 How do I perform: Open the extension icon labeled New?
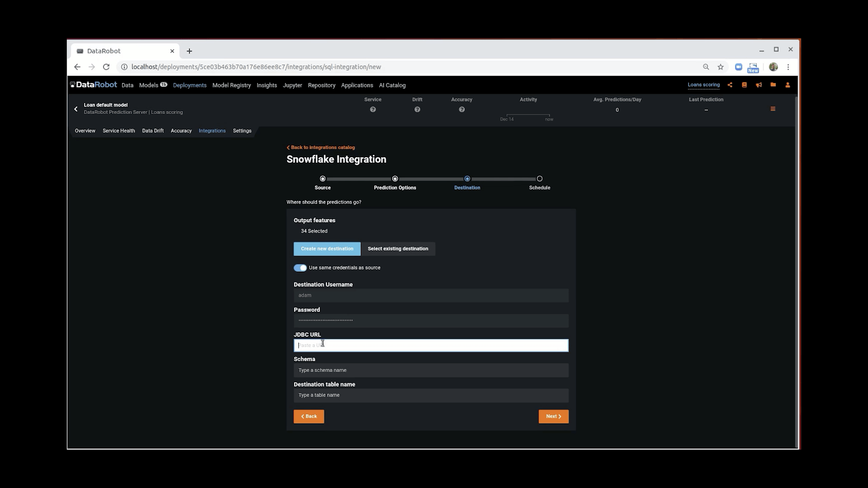pyautogui.click(x=753, y=67)
